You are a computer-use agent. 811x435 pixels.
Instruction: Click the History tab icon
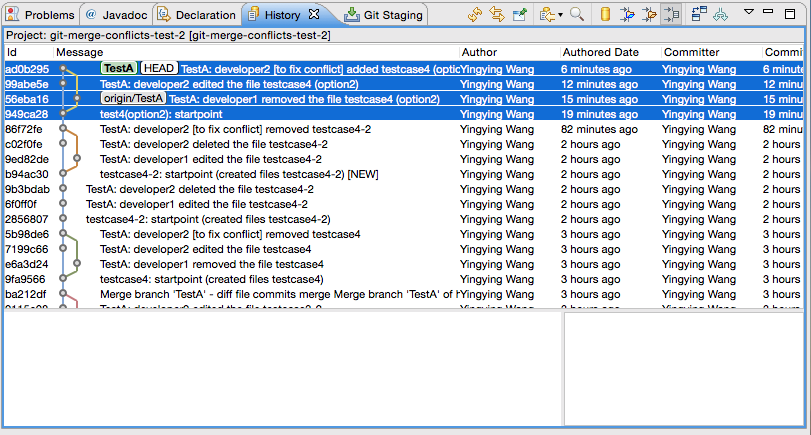pyautogui.click(x=253, y=14)
